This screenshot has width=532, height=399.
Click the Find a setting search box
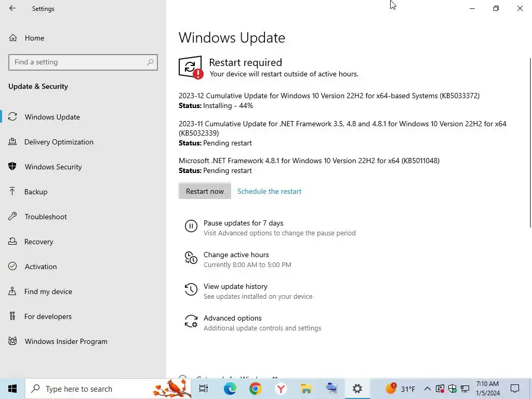(83, 62)
